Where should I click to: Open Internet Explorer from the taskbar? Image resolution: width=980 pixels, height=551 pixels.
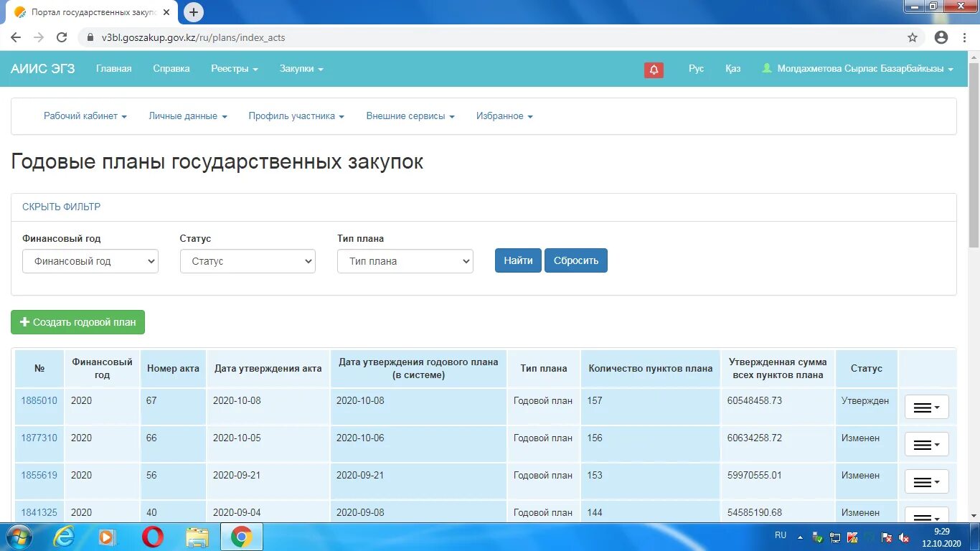tap(63, 536)
